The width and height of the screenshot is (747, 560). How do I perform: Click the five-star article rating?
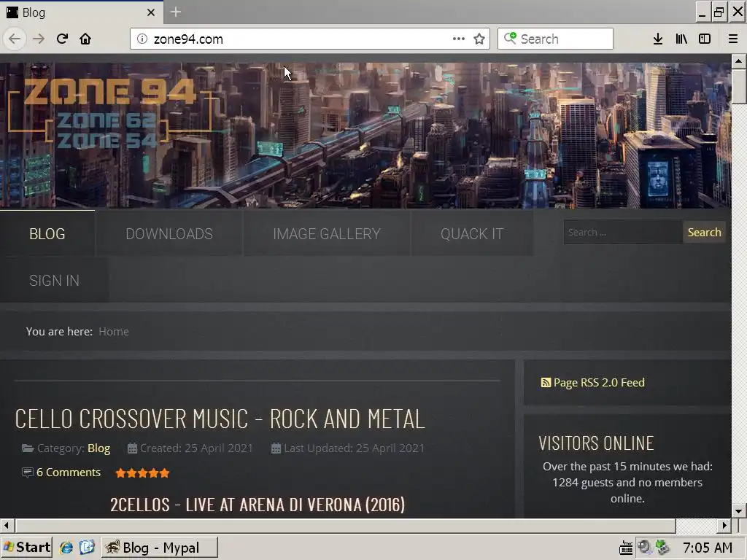tap(142, 472)
